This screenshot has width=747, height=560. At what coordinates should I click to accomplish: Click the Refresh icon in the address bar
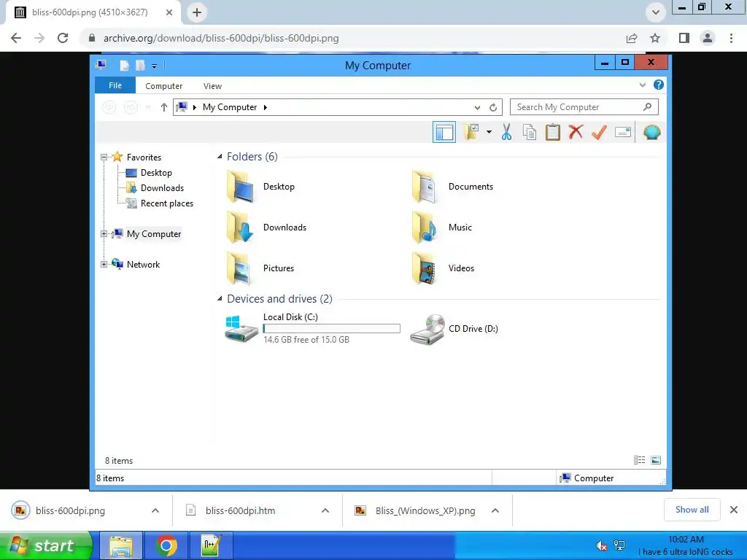(x=493, y=107)
